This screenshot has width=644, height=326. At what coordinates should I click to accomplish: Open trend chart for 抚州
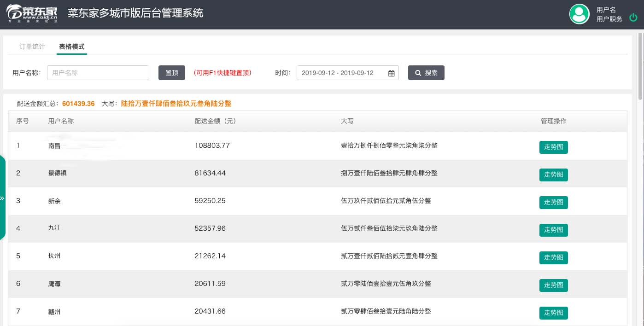(x=553, y=258)
